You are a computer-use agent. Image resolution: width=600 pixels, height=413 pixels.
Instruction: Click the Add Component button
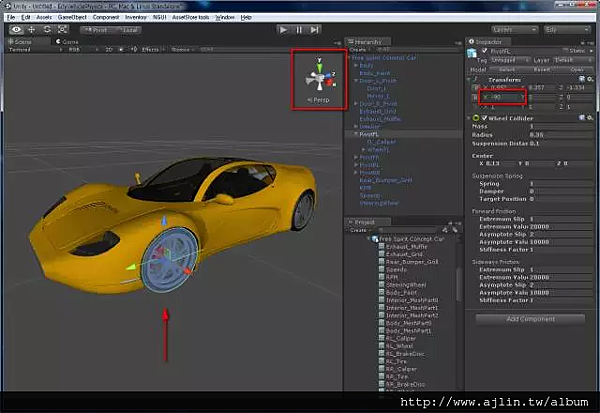point(529,319)
